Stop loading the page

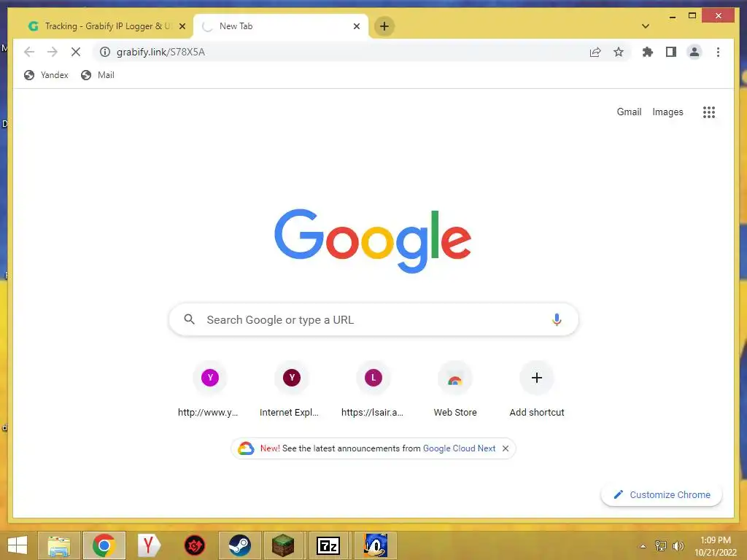point(76,52)
